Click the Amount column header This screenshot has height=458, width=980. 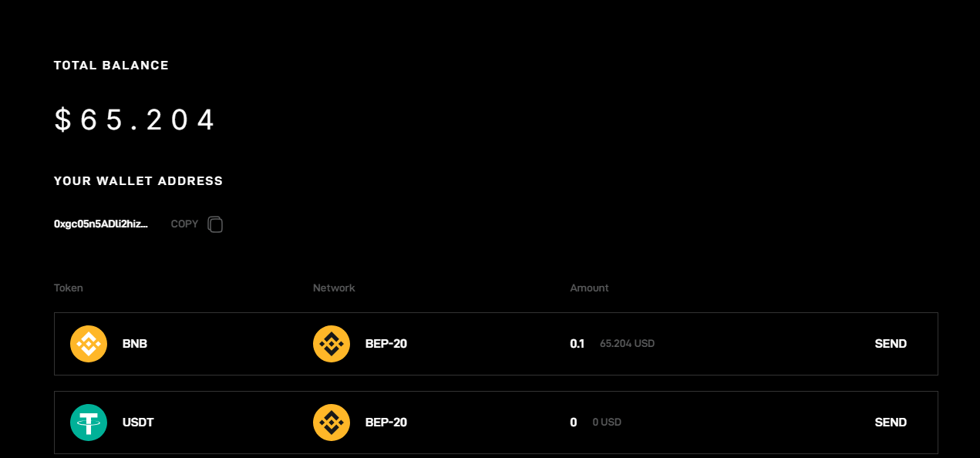click(589, 288)
